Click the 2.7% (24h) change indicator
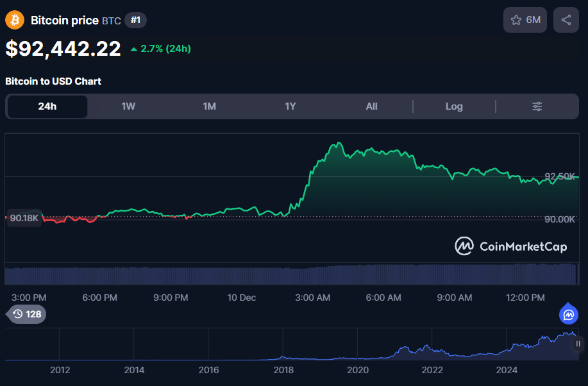The height and width of the screenshot is (386, 588). (x=161, y=49)
